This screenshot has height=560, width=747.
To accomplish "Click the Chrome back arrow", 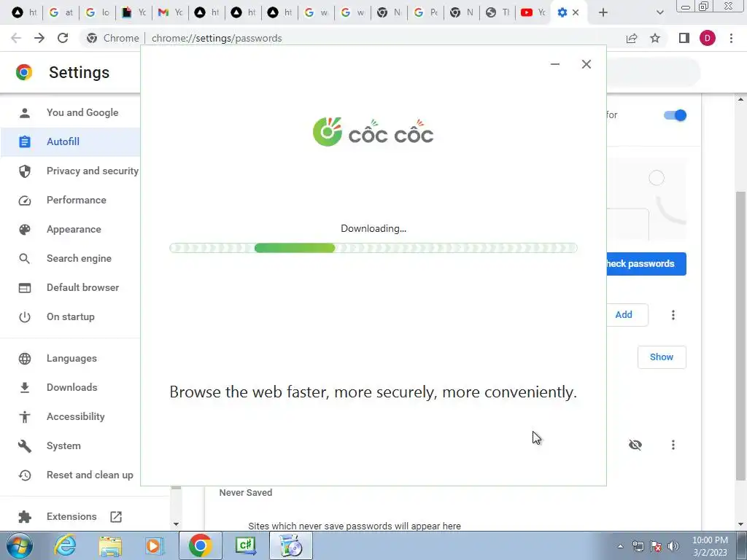I will click(16, 38).
